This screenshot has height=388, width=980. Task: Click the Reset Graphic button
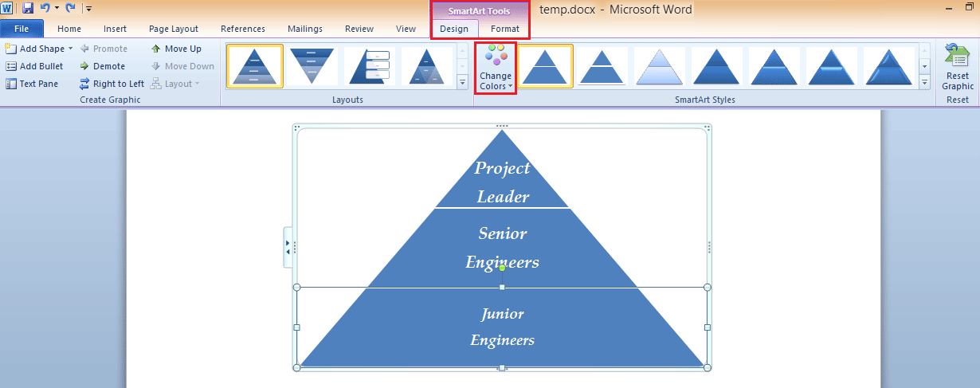point(958,67)
